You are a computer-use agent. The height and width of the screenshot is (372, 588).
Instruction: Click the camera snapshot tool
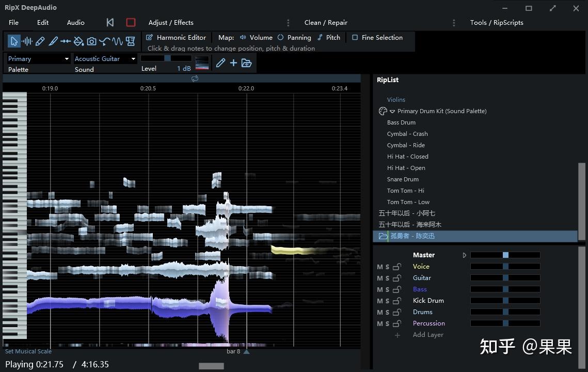pyautogui.click(x=91, y=41)
